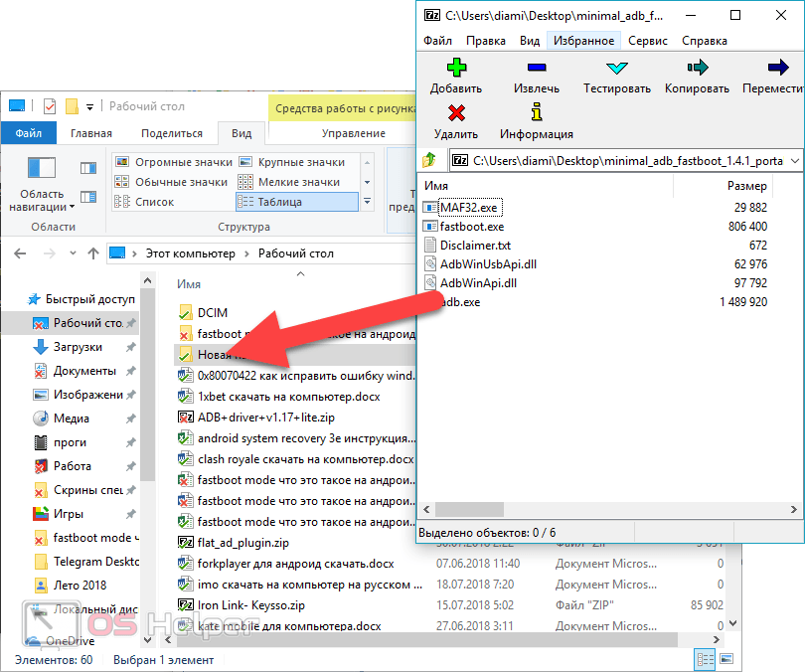Open the Файл menu in 7-Zip
805x672 pixels.
(x=437, y=41)
